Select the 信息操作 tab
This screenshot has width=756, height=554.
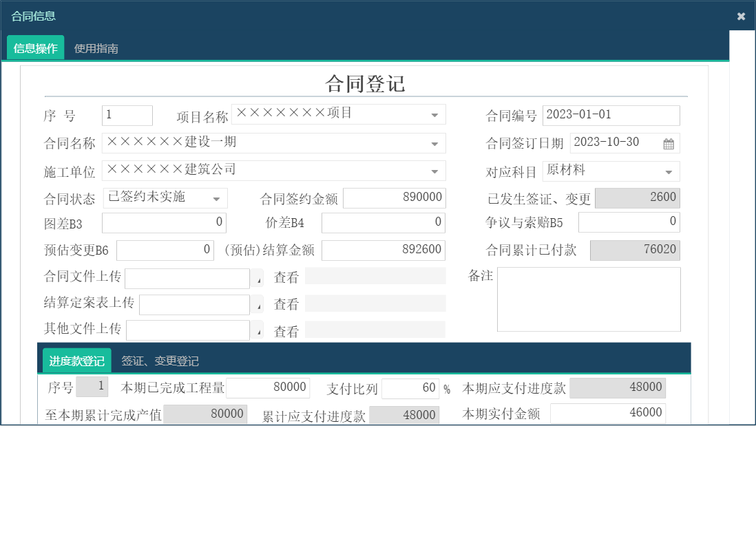point(34,48)
